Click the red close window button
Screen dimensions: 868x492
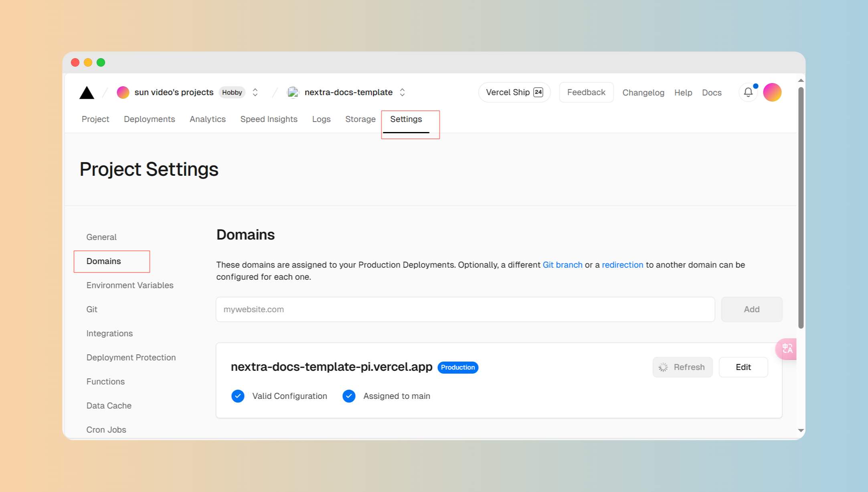point(75,62)
